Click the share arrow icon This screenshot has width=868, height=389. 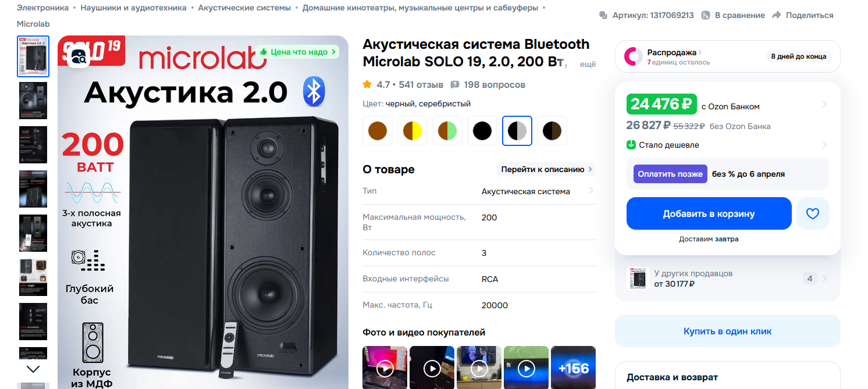pos(777,15)
